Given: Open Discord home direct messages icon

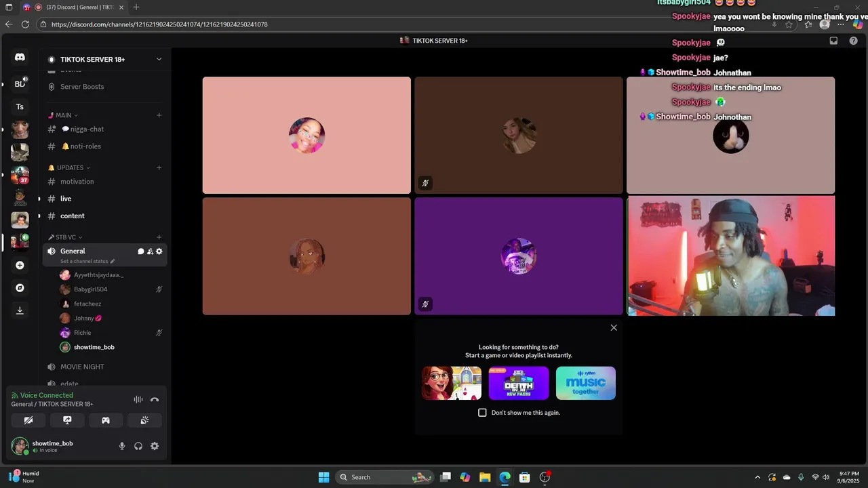Looking at the screenshot, I should [20, 58].
